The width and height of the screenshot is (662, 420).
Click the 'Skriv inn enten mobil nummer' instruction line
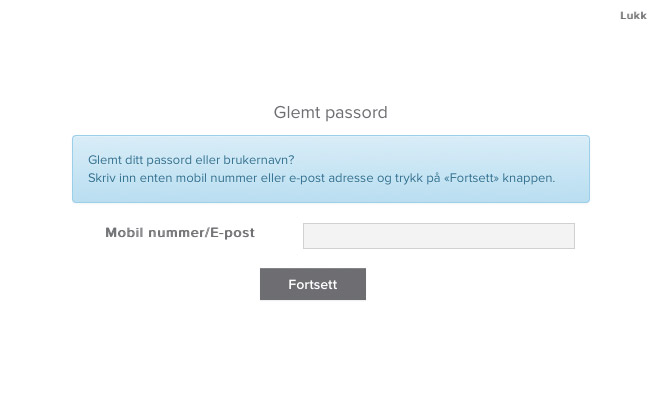(321, 178)
